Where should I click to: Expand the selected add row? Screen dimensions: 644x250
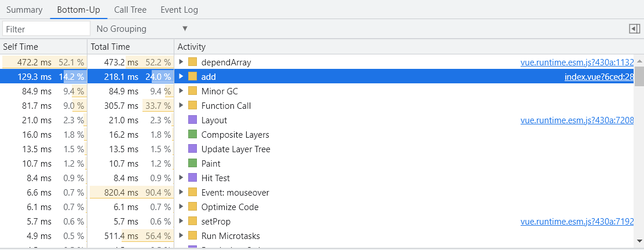pyautogui.click(x=181, y=76)
